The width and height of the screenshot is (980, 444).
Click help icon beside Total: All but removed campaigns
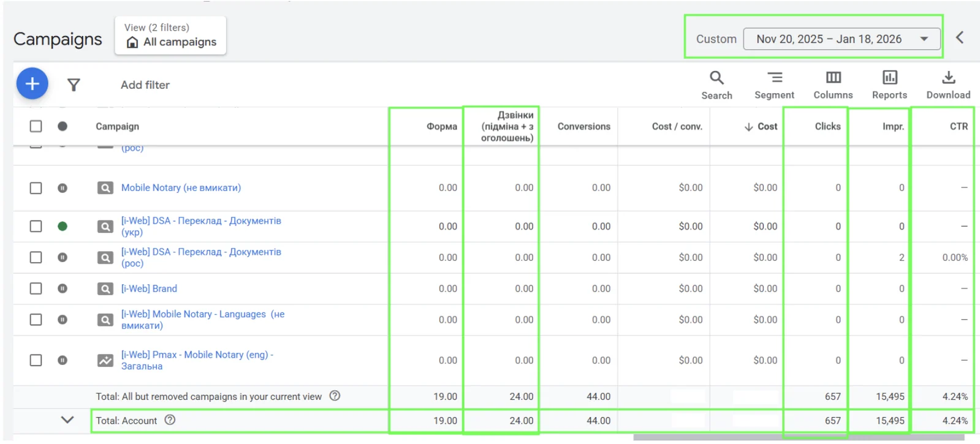(x=335, y=396)
